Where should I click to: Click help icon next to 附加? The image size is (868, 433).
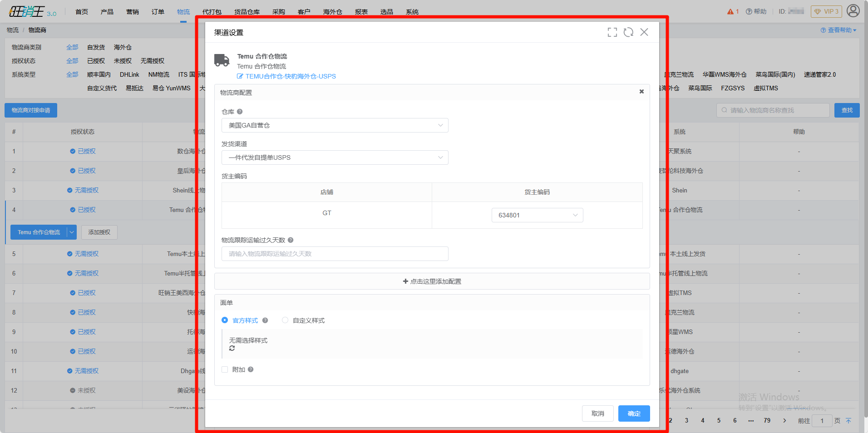(251, 369)
